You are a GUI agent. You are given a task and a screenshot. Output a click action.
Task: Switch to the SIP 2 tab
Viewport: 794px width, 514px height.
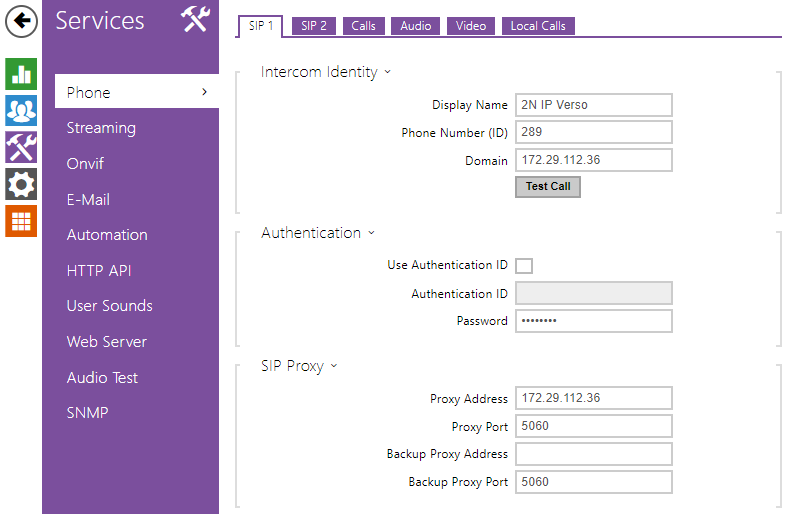click(x=314, y=26)
